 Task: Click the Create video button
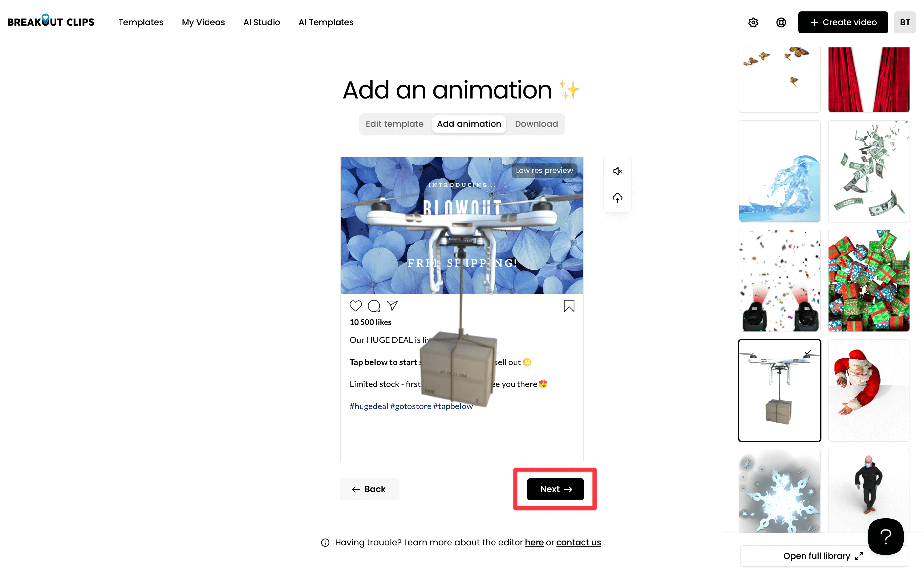point(843,22)
